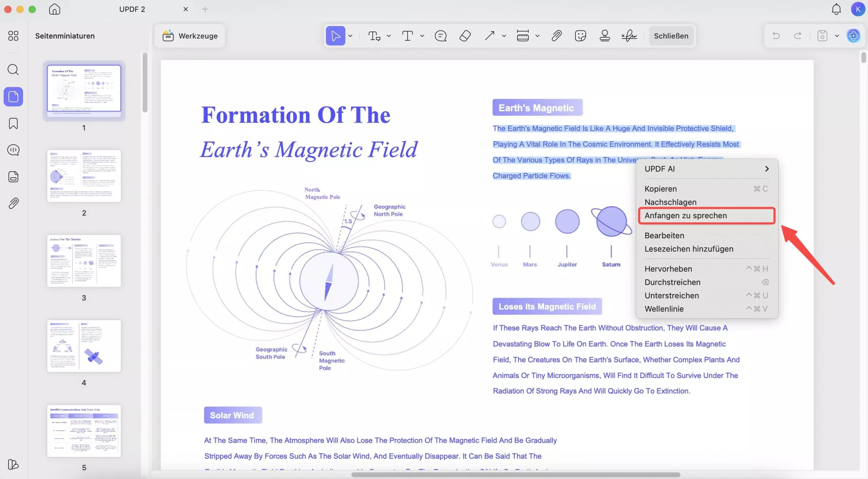This screenshot has width=868, height=479.
Task: Choose Anfangen zu sprechen
Action: coord(707,215)
